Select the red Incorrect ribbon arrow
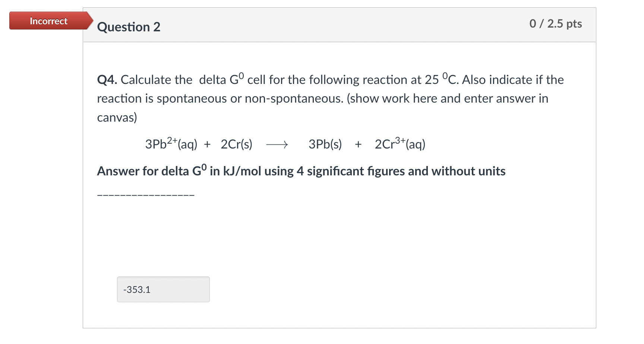 (88, 21)
